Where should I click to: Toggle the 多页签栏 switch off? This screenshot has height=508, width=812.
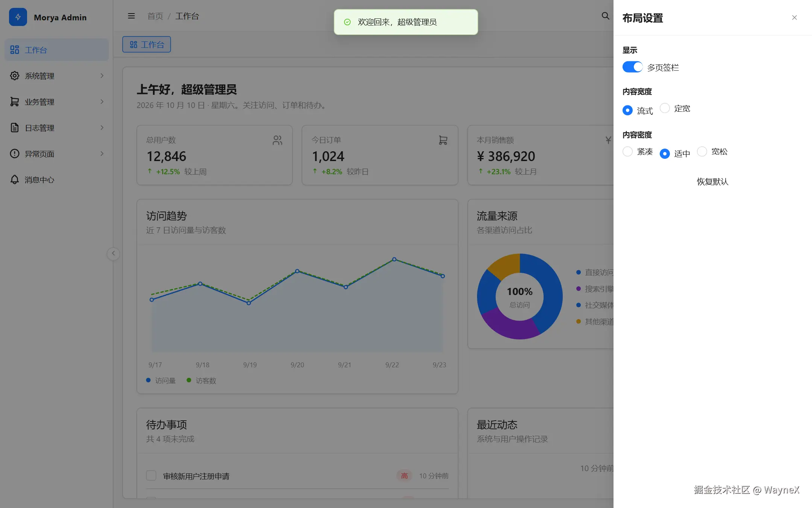point(632,67)
